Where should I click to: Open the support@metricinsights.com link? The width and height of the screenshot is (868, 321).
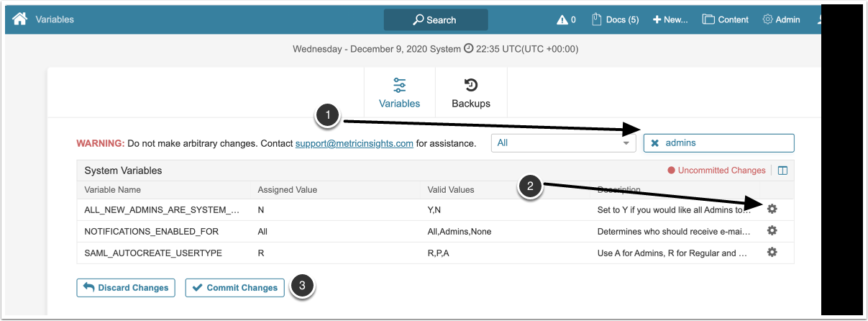point(354,143)
